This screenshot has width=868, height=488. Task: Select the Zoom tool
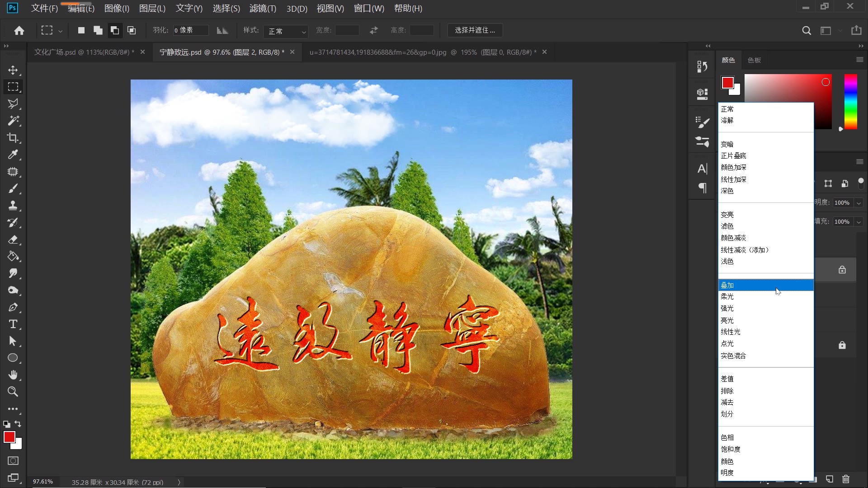(13, 392)
